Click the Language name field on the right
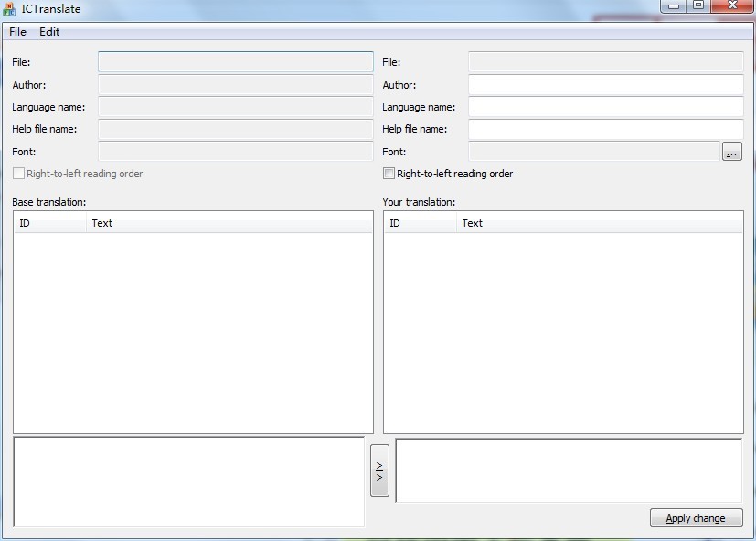 605,107
